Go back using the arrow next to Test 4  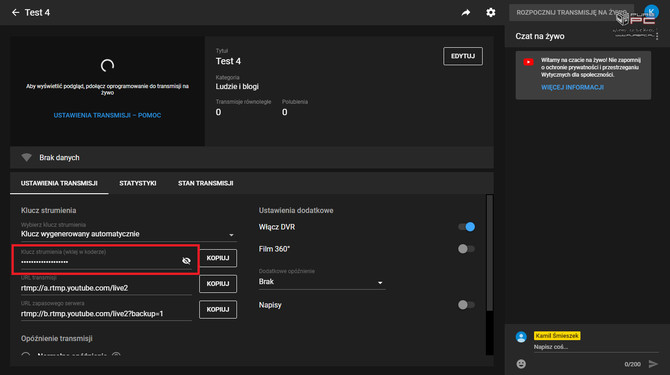[16, 12]
